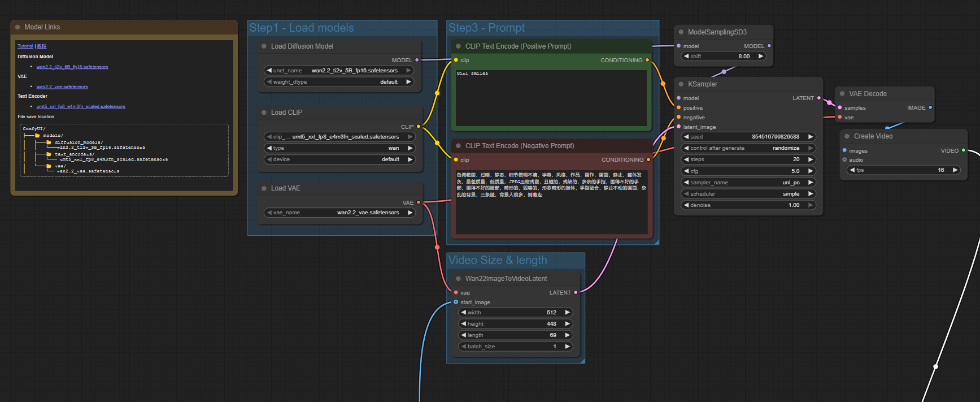Image resolution: width=980 pixels, height=402 pixels.
Task: Open the weight_dtype dropdown
Action: (339, 82)
